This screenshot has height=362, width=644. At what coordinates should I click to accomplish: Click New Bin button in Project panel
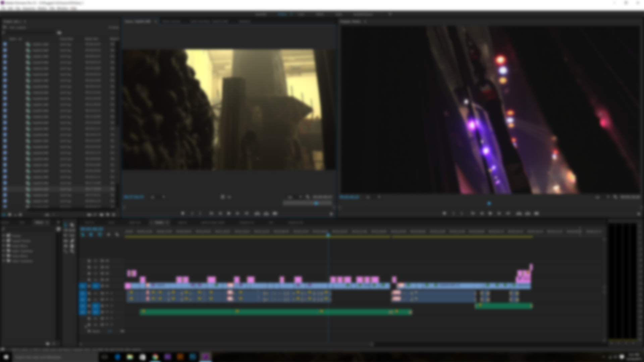coord(101,215)
